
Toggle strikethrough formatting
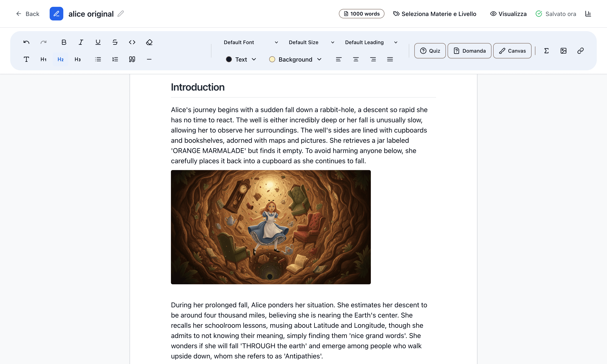click(x=115, y=42)
